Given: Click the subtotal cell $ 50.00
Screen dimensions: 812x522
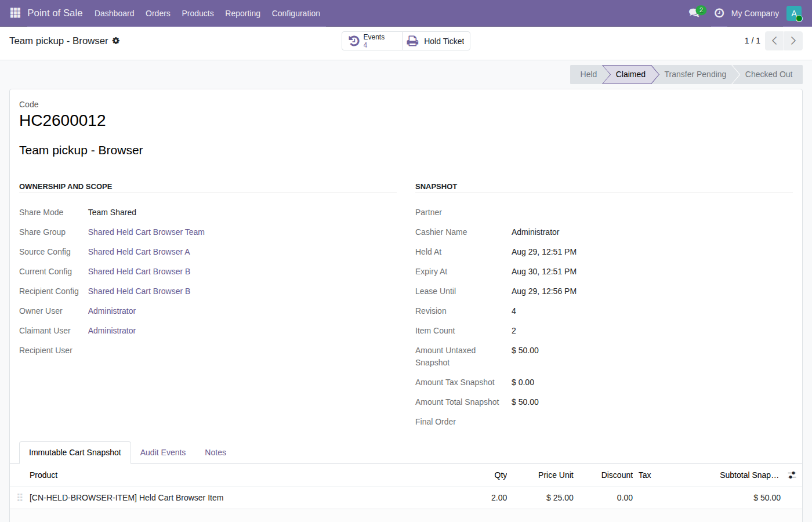Looking at the screenshot, I should [767, 498].
